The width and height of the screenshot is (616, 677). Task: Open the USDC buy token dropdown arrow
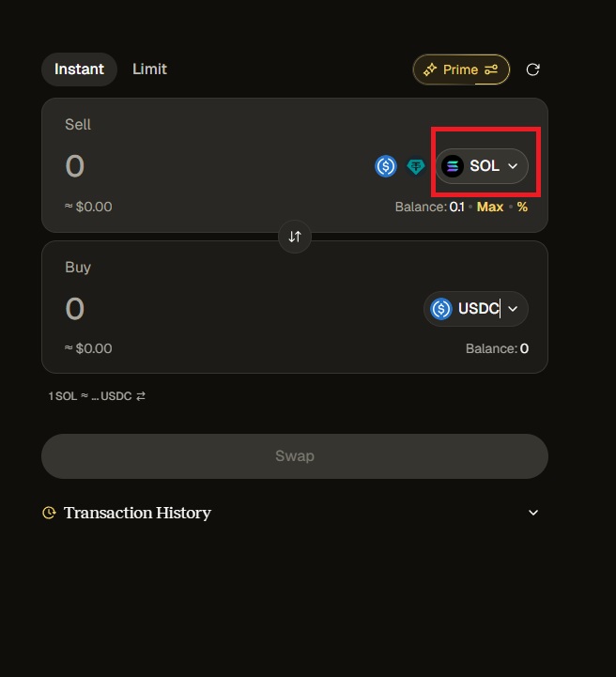coord(513,309)
